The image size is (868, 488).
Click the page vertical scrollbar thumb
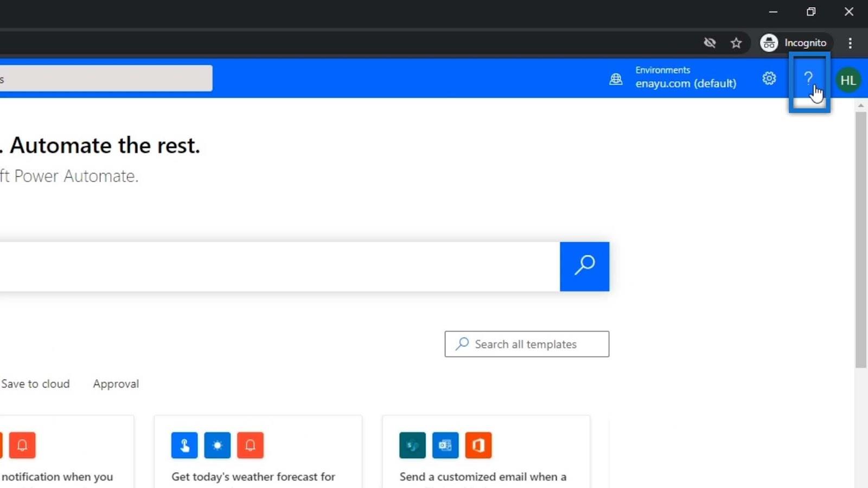[860, 240]
